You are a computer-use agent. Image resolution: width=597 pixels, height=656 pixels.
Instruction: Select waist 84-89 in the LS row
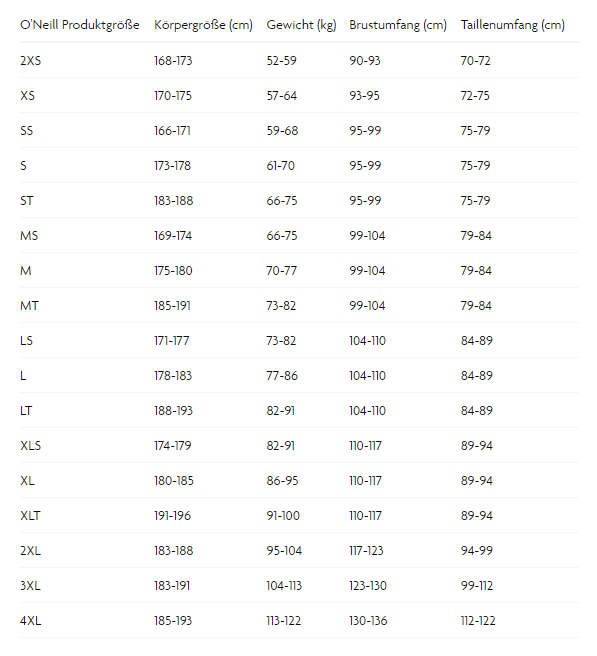coord(477,341)
